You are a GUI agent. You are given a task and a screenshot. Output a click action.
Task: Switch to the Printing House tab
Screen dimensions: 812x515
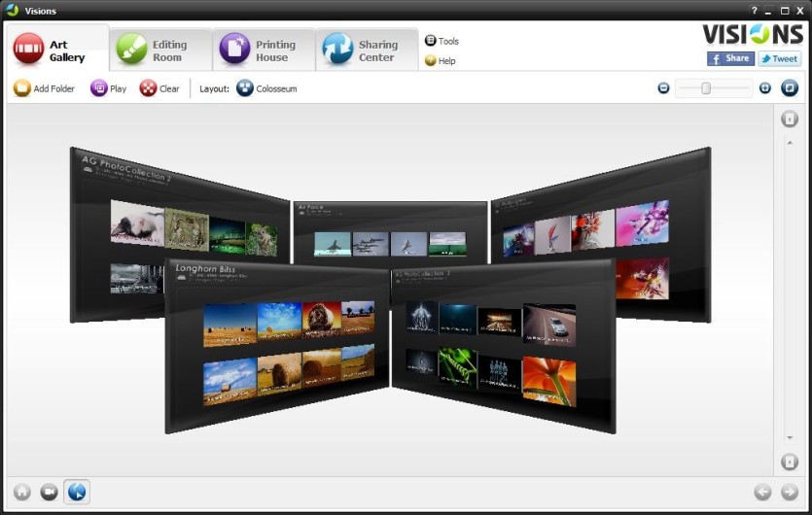[x=264, y=51]
